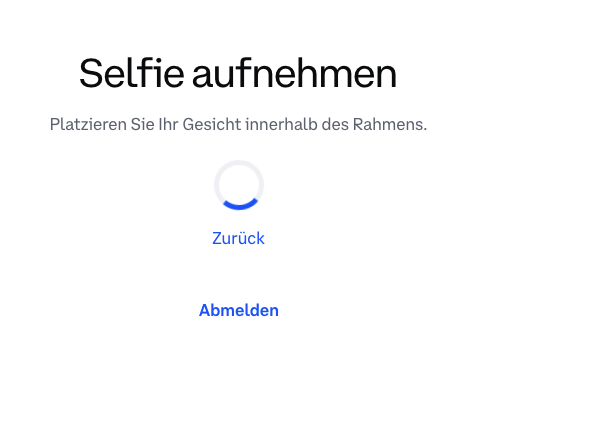The image size is (603, 425).
Task: Select the Selfie aufnehmen heading
Action: (x=238, y=73)
